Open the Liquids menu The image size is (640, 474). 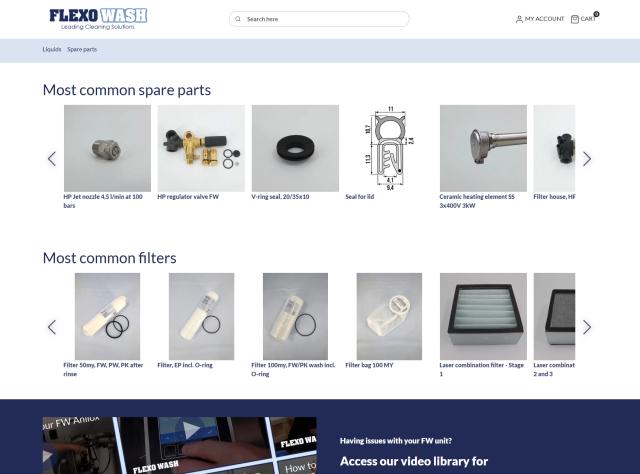(x=52, y=49)
